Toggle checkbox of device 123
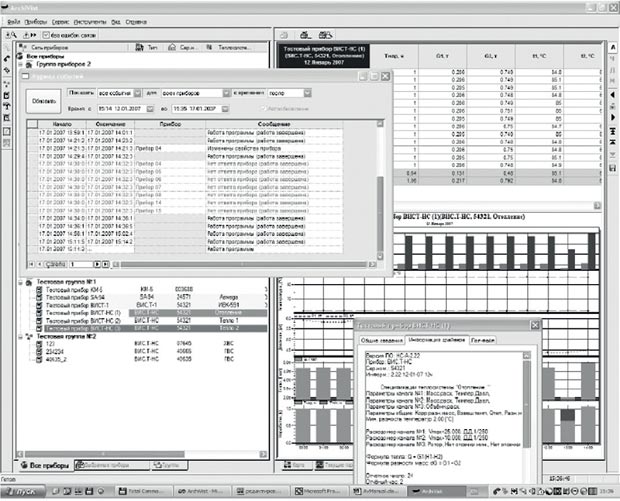 (x=39, y=344)
